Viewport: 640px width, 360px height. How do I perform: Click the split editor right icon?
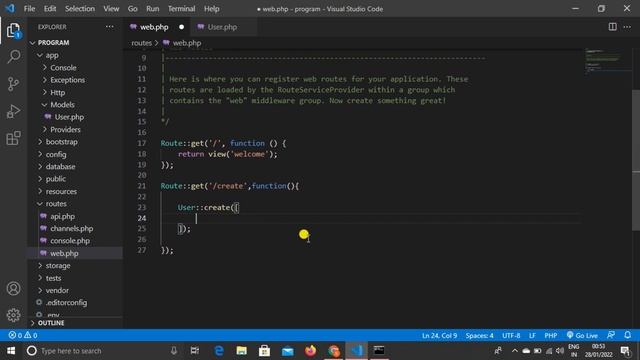click(612, 27)
